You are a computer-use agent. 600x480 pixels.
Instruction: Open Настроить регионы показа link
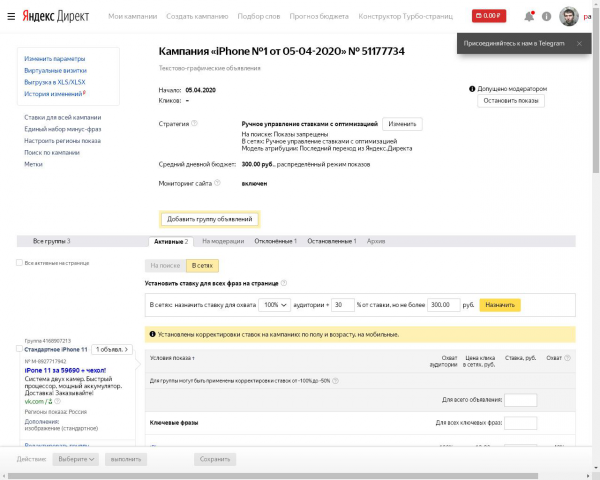pyautogui.click(x=62, y=141)
